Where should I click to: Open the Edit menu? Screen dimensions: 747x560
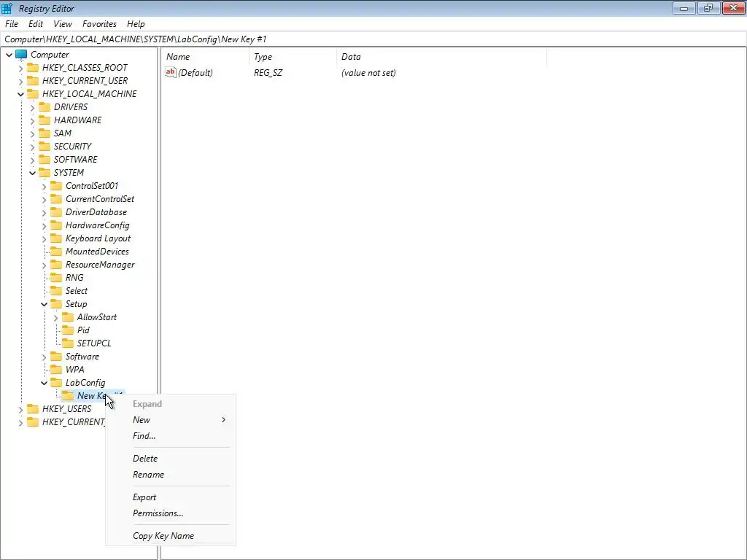[x=36, y=24]
